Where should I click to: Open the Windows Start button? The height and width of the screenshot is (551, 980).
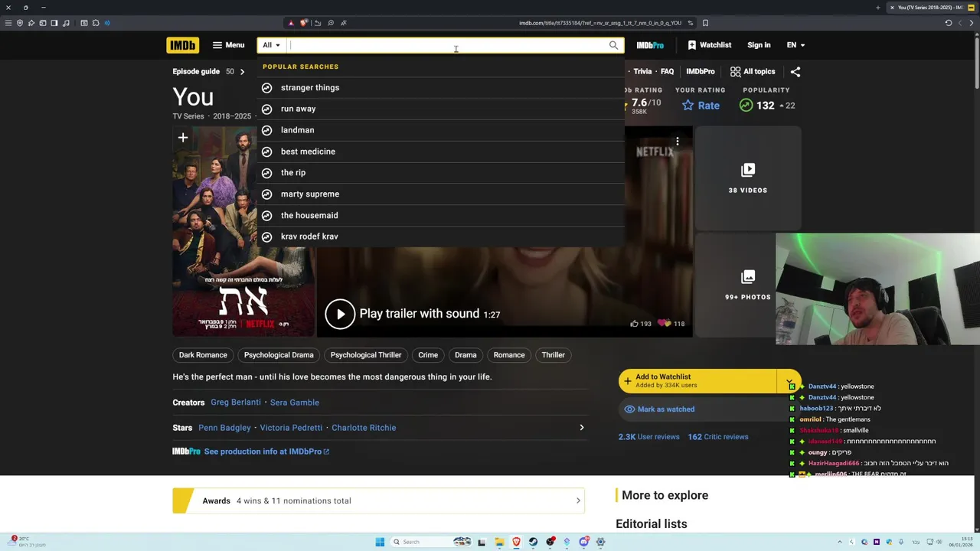380,542
